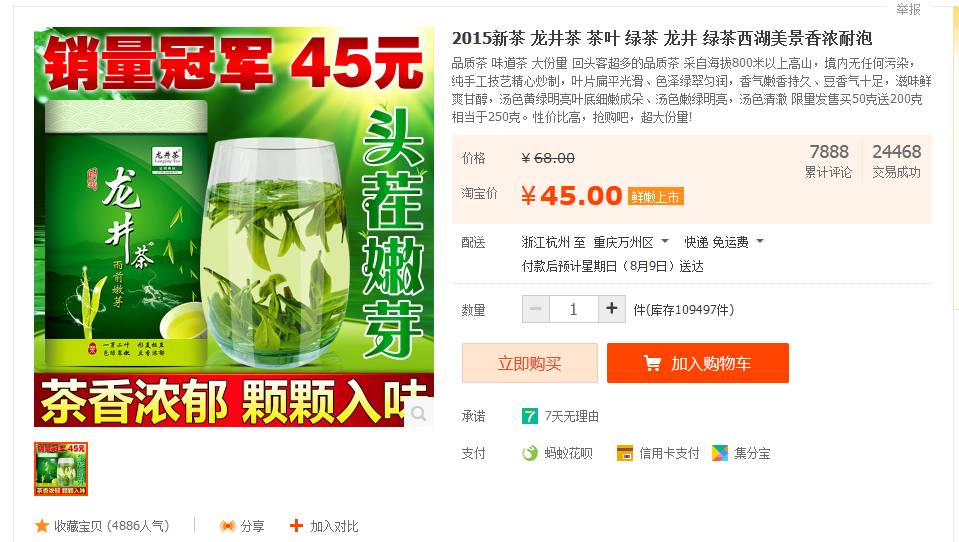
Task: Click the 蚂蚁花呗 payment icon
Action: coord(530,453)
